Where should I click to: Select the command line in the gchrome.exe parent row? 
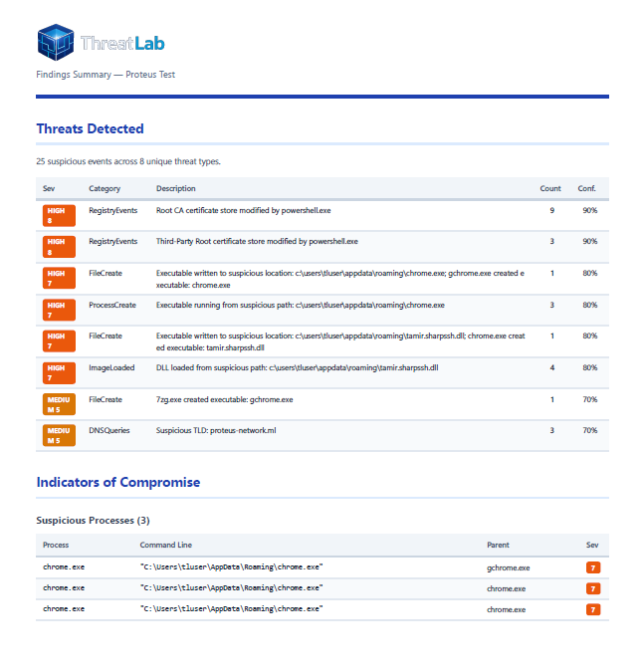click(231, 567)
